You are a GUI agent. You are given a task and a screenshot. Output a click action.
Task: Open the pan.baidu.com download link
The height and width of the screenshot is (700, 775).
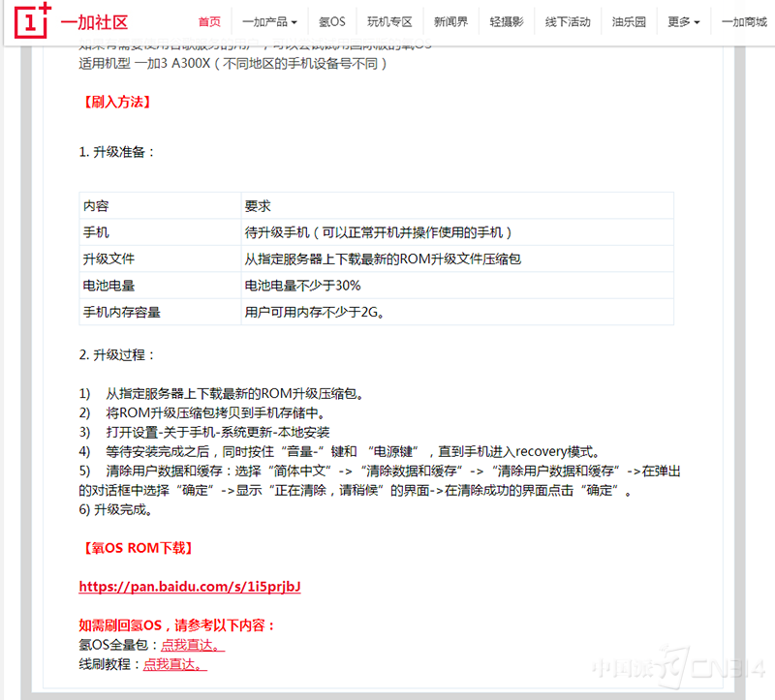pos(190,587)
